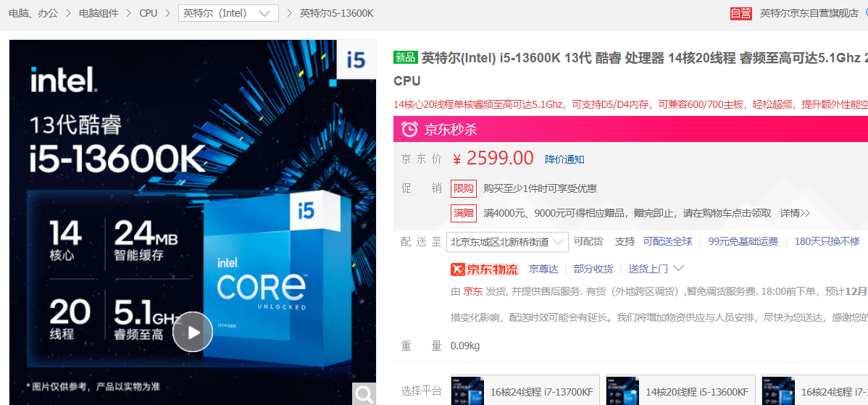The height and width of the screenshot is (405, 868).
Task: Click the 京东物流 logo
Action: point(485,270)
